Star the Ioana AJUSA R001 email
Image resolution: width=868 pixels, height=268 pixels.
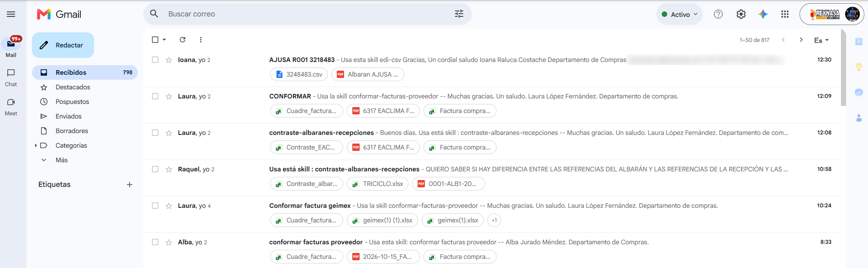pos(169,60)
